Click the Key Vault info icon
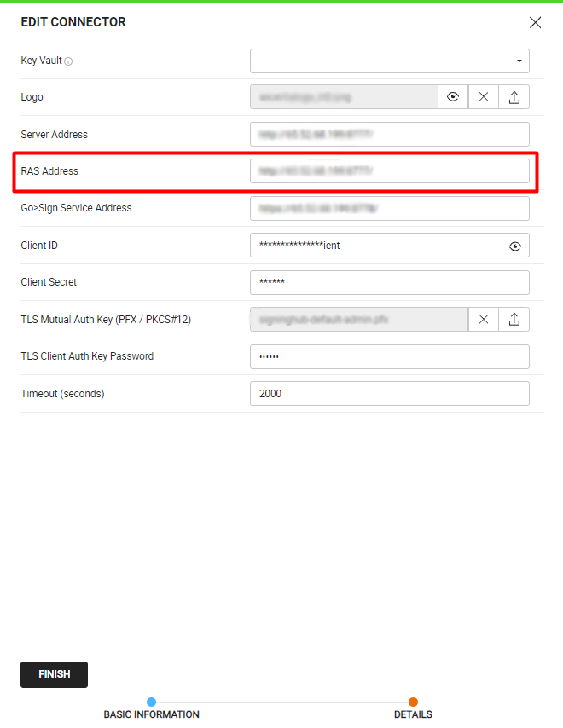Image resolution: width=563 pixels, height=728 pixels. coord(69,61)
